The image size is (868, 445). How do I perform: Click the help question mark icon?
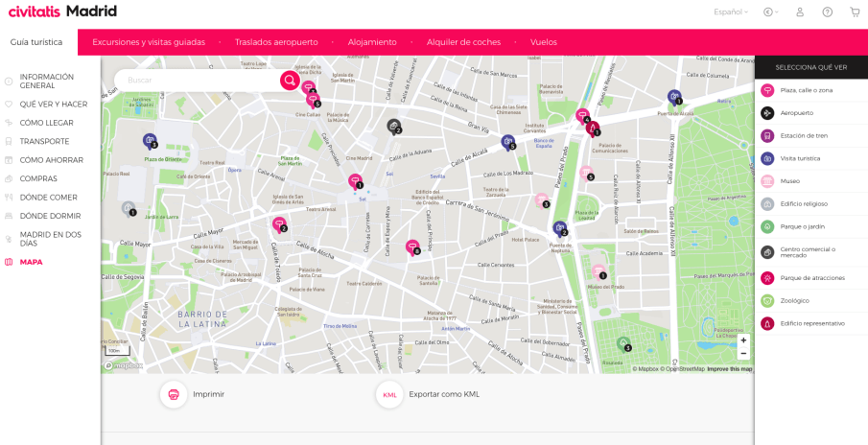click(827, 12)
